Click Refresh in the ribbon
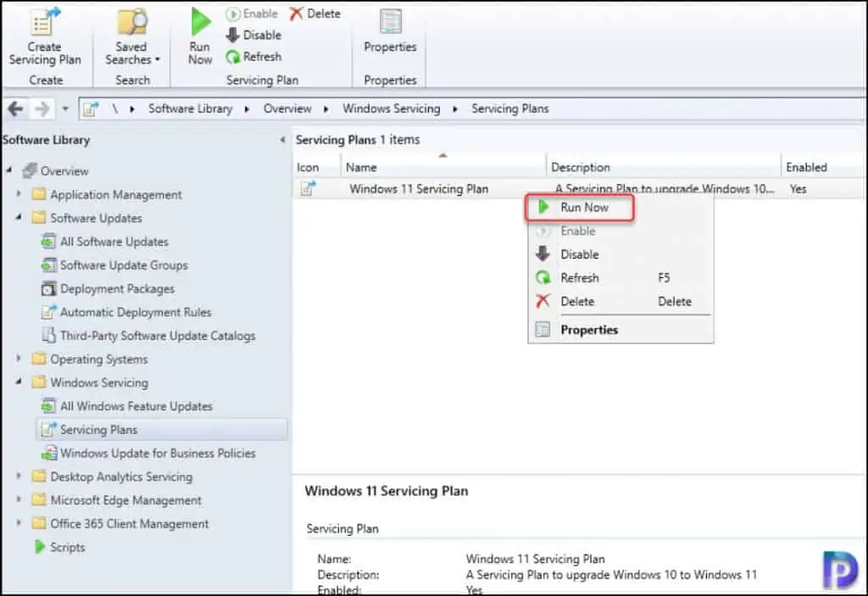The image size is (868, 596). 254,57
